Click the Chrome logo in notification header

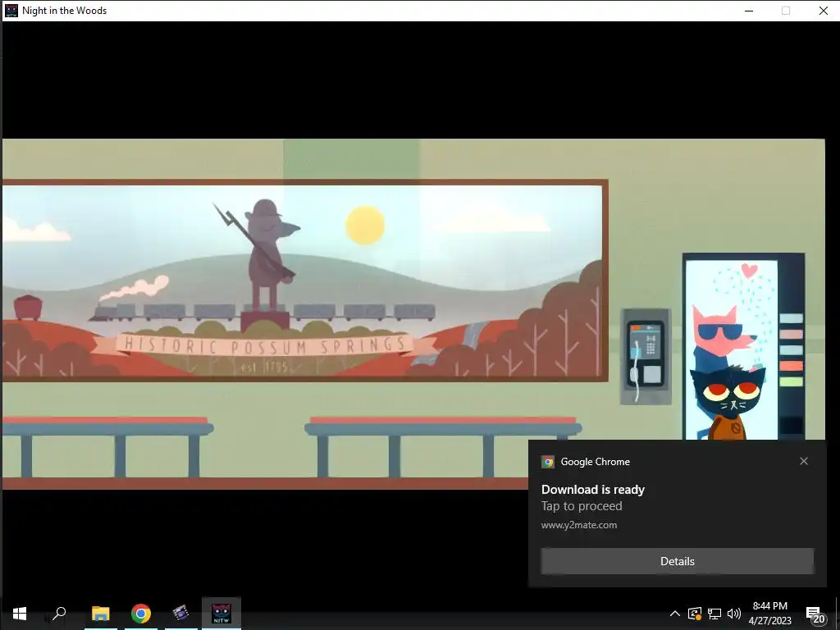click(547, 462)
